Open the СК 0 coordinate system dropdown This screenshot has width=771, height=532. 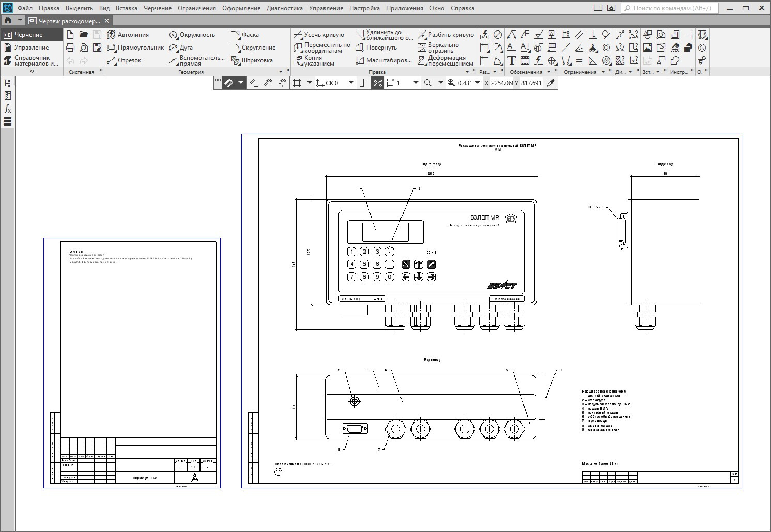point(351,83)
